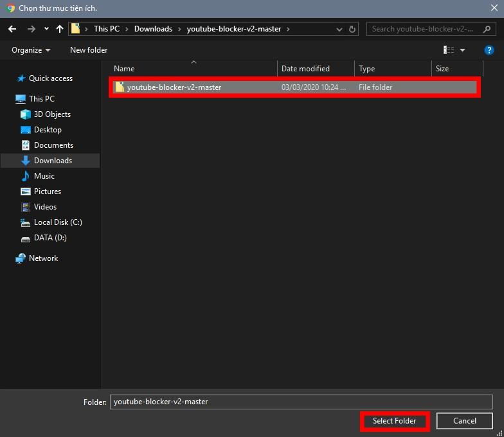Open address bar history dropdown
Screen dimensions: 504x437
[x=339, y=30]
